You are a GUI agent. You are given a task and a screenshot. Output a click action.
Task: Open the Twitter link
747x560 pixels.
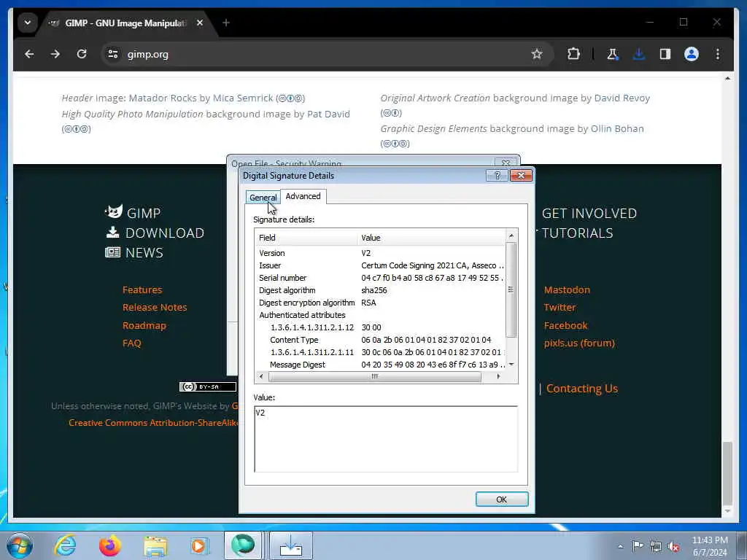click(560, 307)
